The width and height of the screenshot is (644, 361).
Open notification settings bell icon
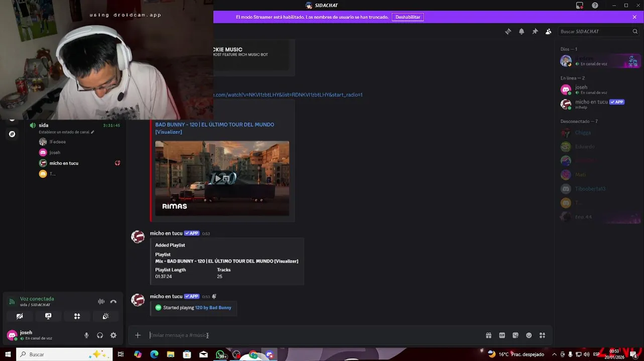[x=522, y=32]
